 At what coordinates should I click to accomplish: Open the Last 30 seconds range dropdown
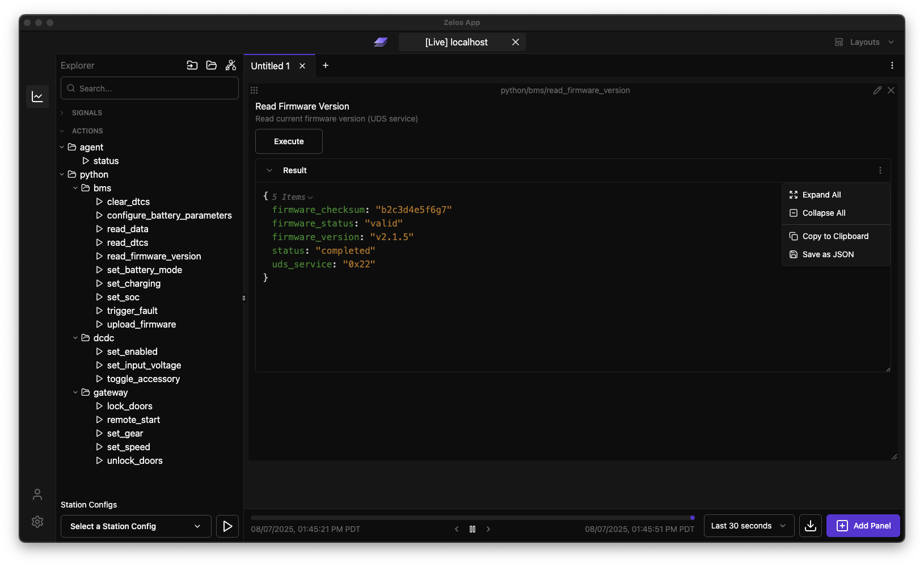tap(749, 526)
